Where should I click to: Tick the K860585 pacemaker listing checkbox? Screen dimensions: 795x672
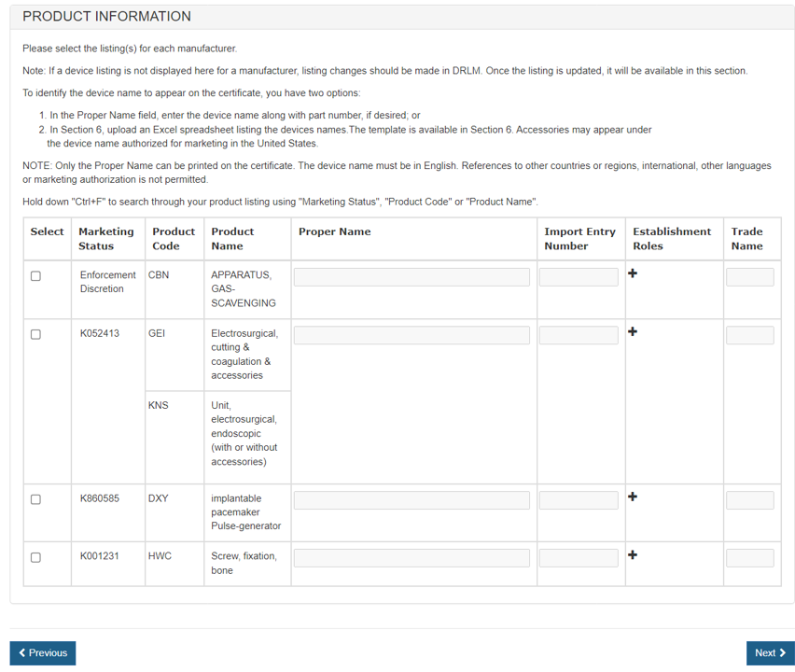pos(35,499)
